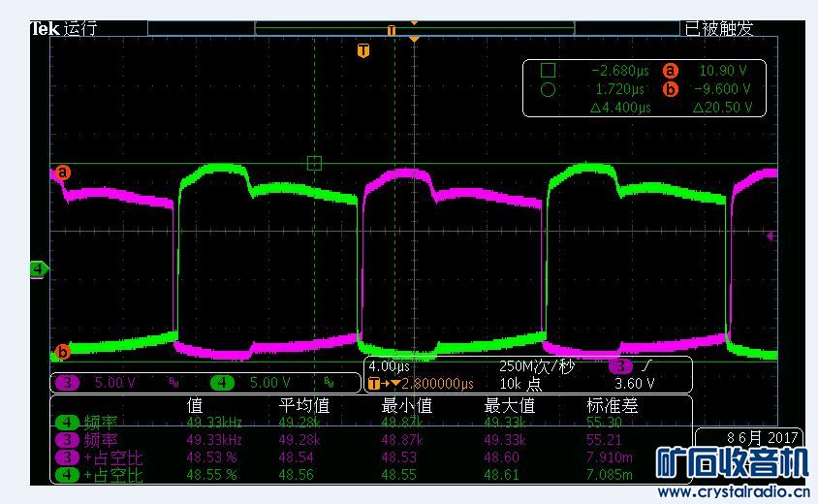The image size is (818, 504).
Task: Click the orange T delay icon beside 2.800000µs
Action: [374, 384]
